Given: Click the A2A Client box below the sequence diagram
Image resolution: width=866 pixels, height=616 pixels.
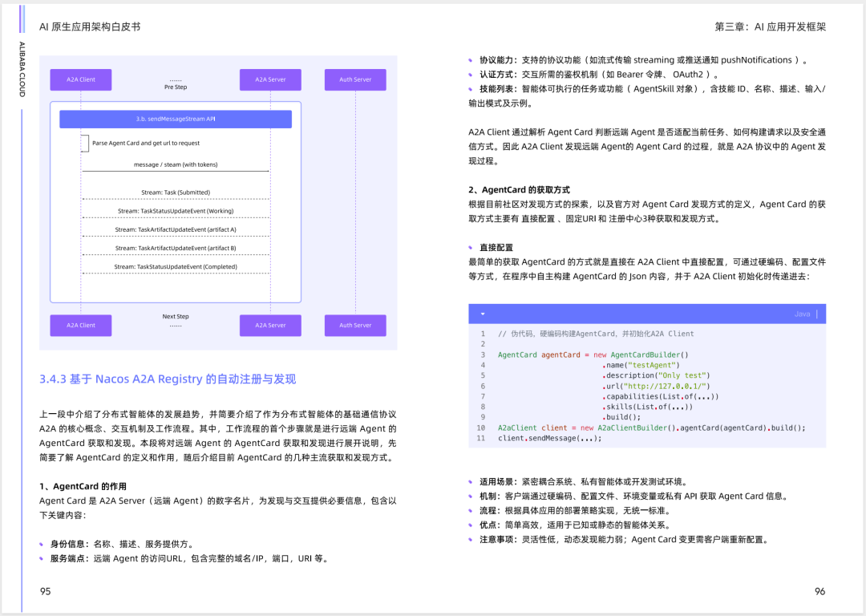Looking at the screenshot, I should (x=81, y=326).
